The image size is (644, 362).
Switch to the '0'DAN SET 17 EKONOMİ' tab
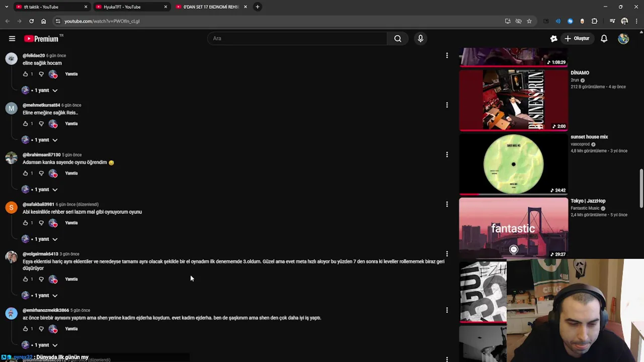point(211,7)
